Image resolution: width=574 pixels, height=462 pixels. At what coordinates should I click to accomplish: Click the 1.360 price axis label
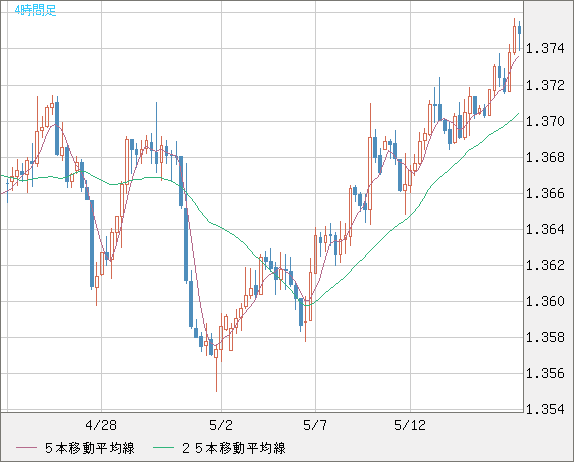pos(545,301)
